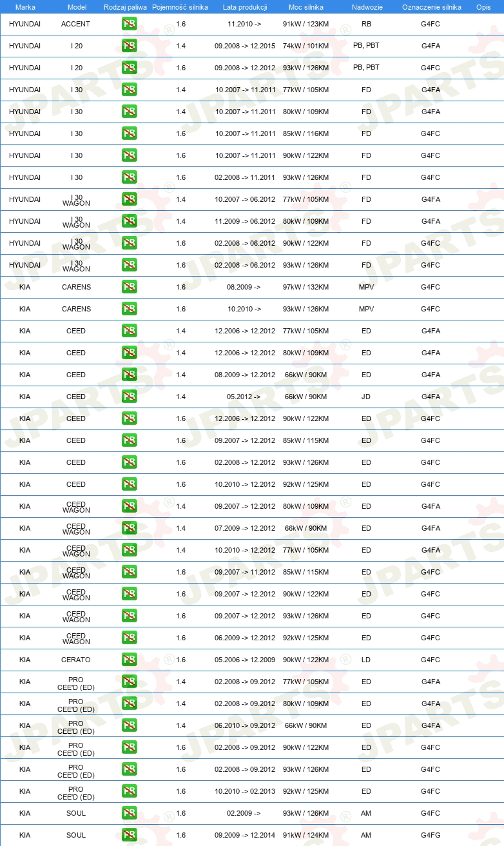504x846 pixels.
Task: Click the 97kW / 132KM power cell
Action: [306, 287]
